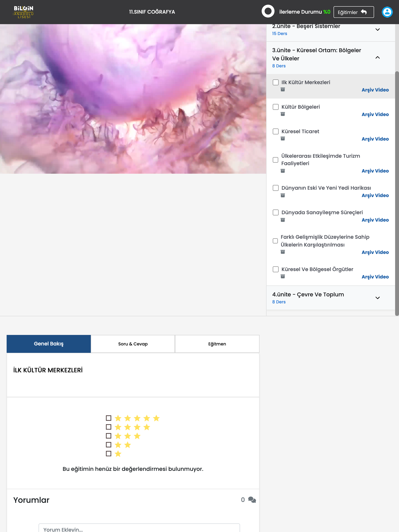Click the Ilk Kültür Merkezleri lesson title
Screen dimensions: 399x532
pyautogui.click(x=306, y=82)
